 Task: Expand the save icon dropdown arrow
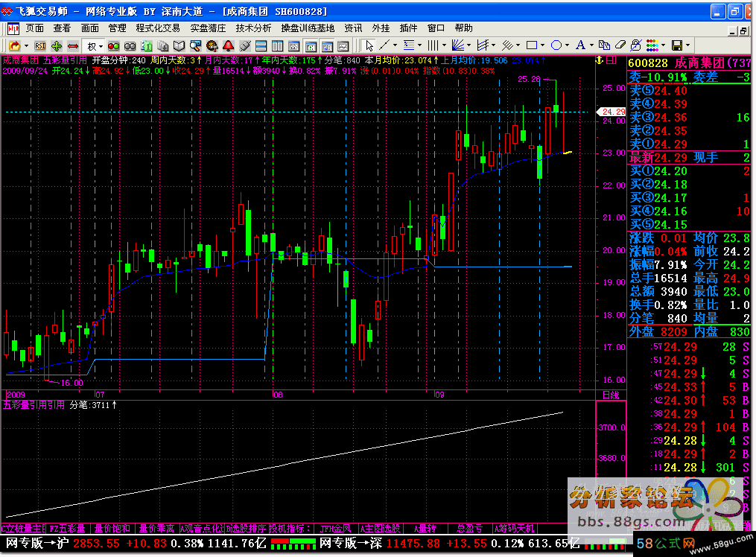tap(687, 45)
